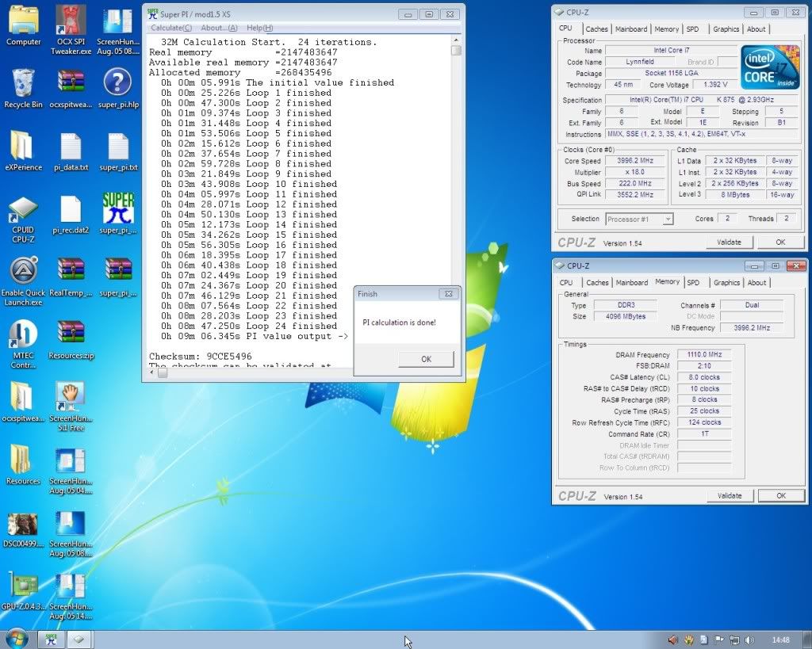
Task: Open the Help menu in Super PI
Action: click(259, 28)
